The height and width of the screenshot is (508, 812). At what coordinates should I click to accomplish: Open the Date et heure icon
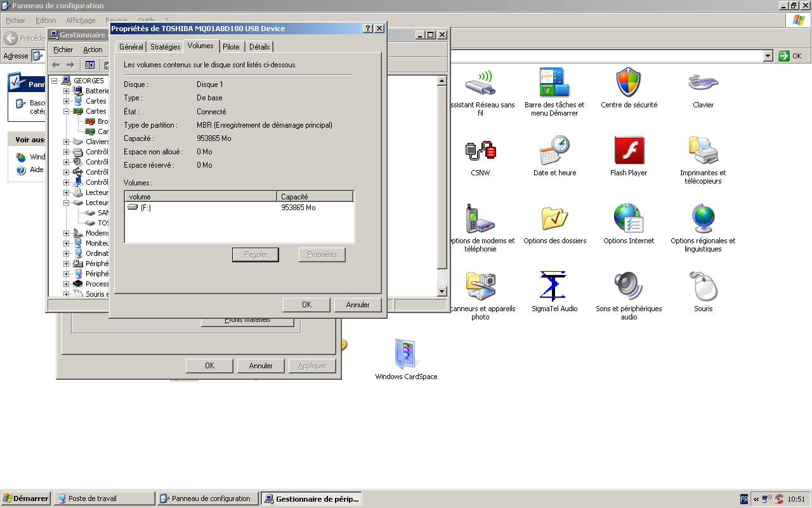(x=554, y=150)
